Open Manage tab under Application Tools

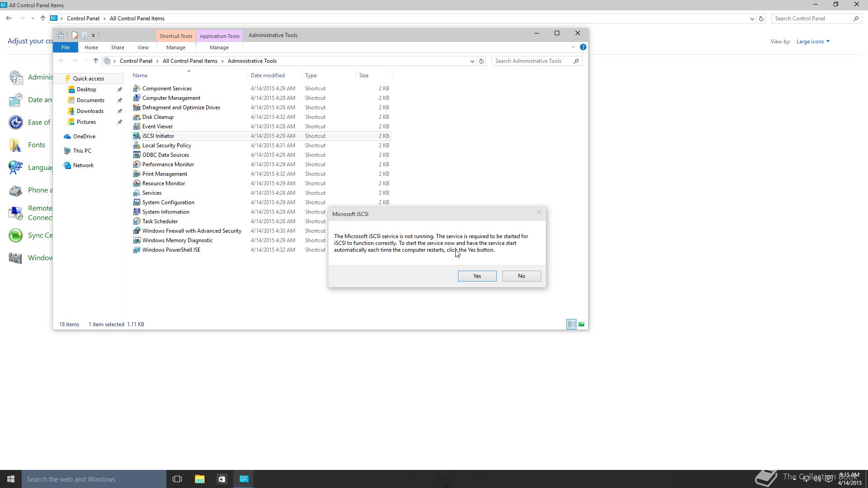click(219, 47)
